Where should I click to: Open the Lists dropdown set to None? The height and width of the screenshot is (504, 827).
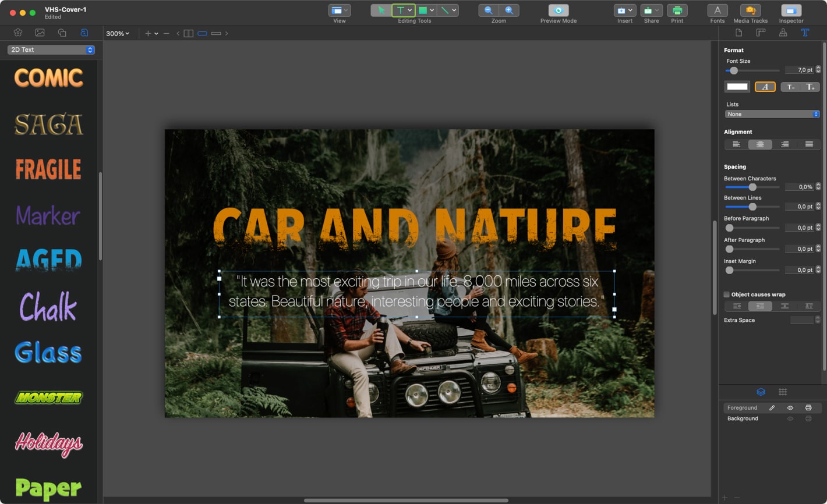pyautogui.click(x=772, y=114)
